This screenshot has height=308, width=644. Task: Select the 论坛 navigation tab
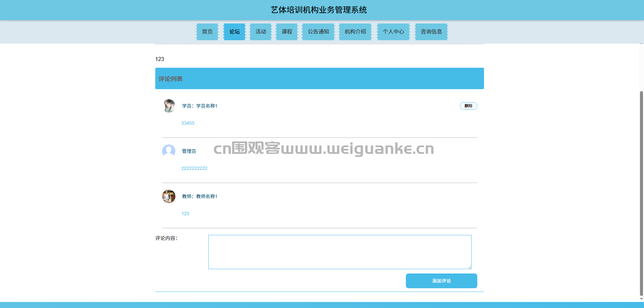click(x=234, y=32)
